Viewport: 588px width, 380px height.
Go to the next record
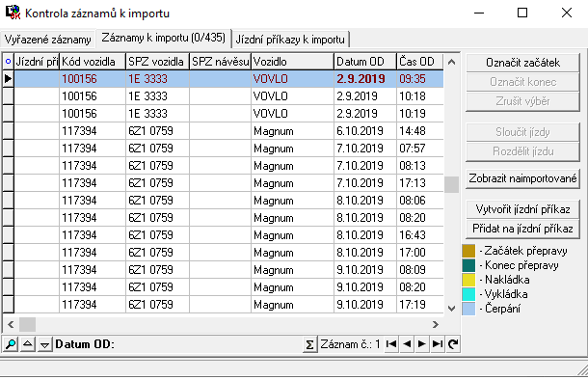pyautogui.click(x=422, y=344)
